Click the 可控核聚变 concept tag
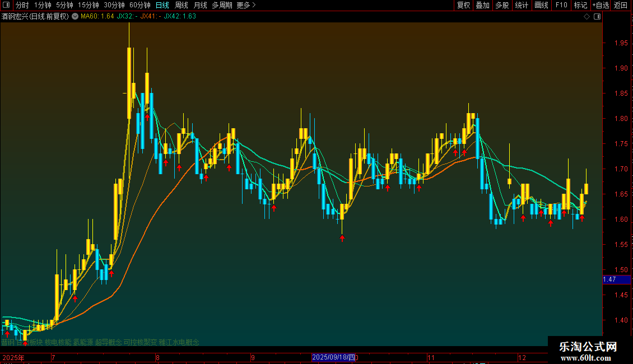 point(140,342)
